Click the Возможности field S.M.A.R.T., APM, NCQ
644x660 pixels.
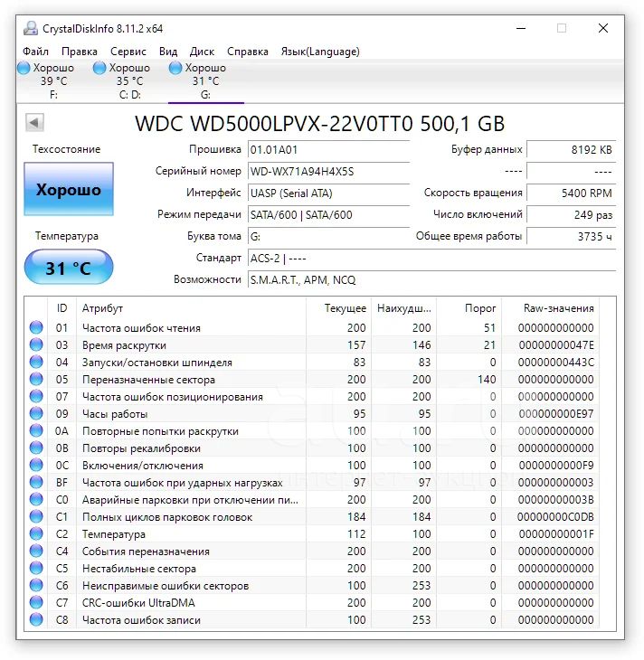[431, 280]
